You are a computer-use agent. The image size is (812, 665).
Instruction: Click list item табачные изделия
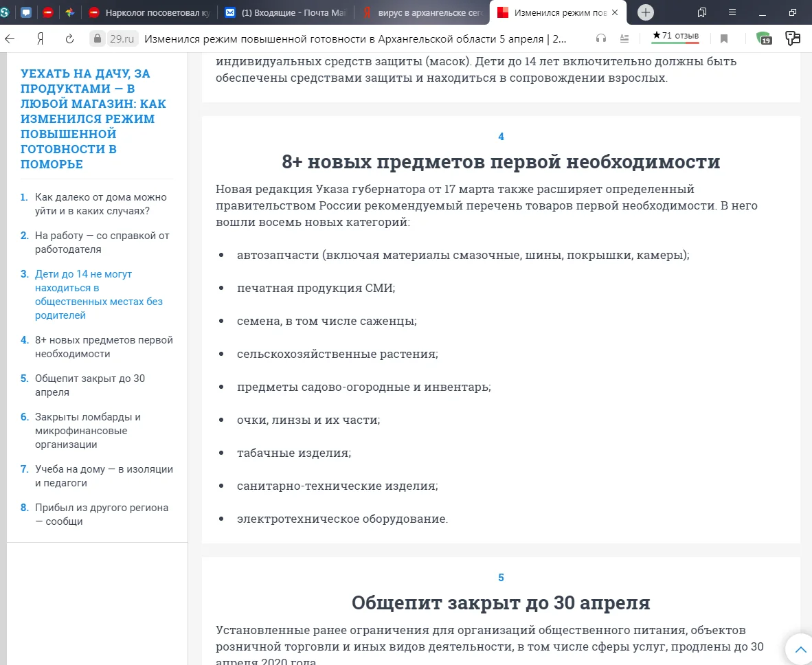click(x=293, y=453)
